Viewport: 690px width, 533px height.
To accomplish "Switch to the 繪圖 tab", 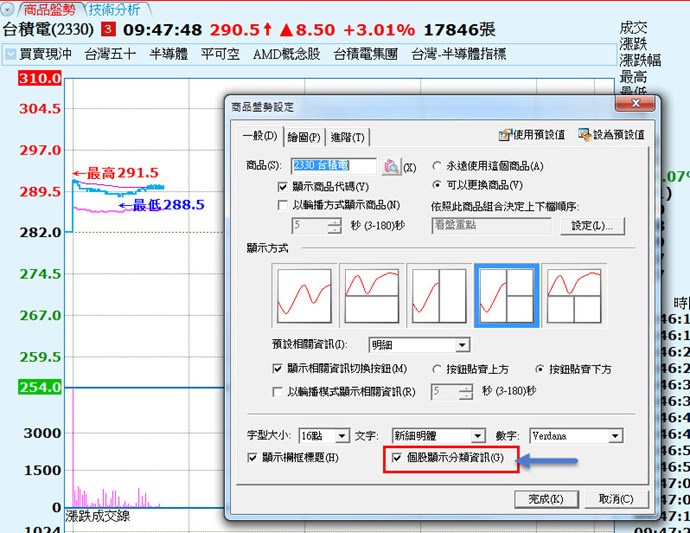I will (x=304, y=137).
